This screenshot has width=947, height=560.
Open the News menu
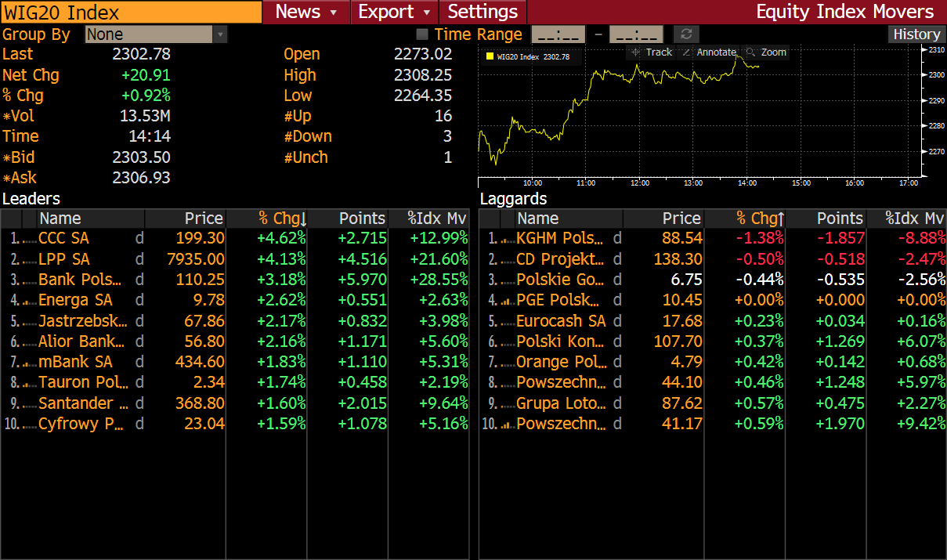[x=298, y=12]
